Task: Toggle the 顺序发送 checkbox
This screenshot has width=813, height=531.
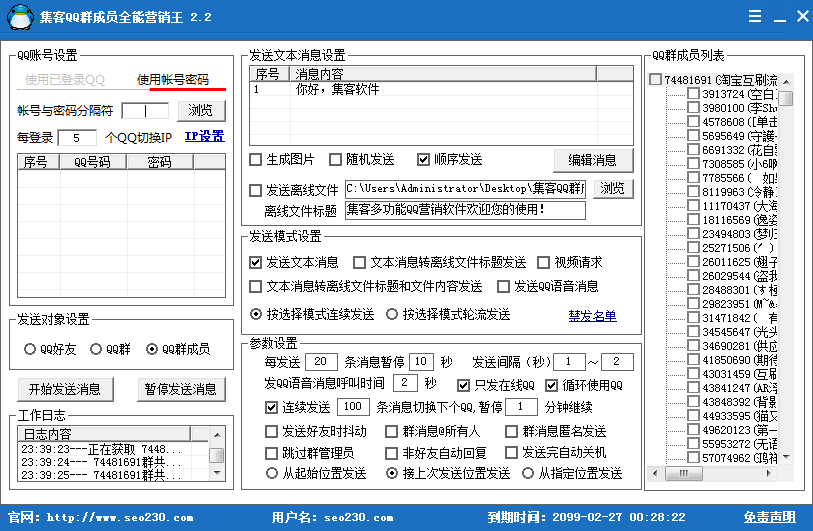Action: click(424, 160)
